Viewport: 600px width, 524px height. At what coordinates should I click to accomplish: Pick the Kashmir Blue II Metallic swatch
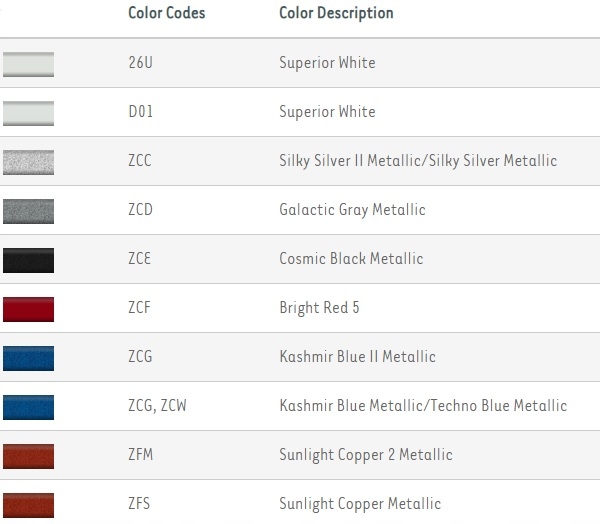tap(28, 358)
